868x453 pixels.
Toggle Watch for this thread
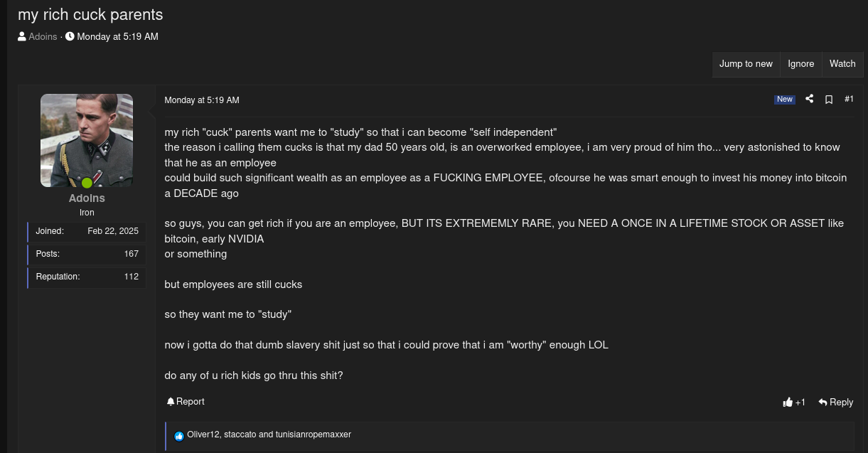842,64
